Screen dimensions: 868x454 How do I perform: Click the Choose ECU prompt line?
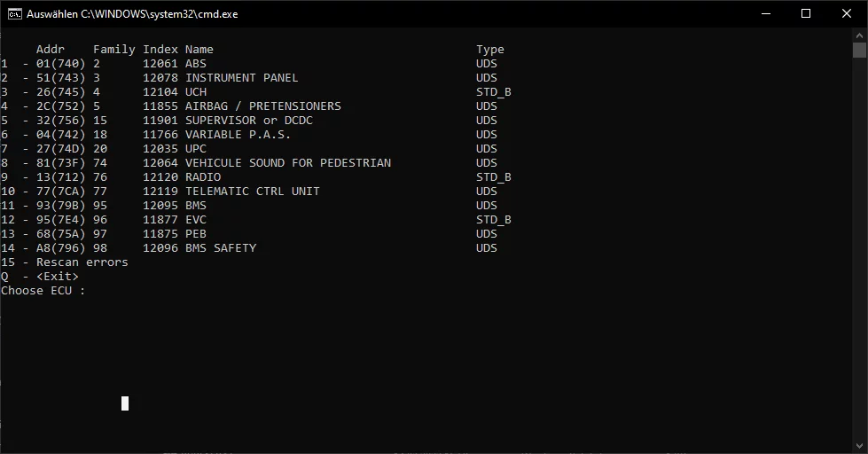pos(43,291)
